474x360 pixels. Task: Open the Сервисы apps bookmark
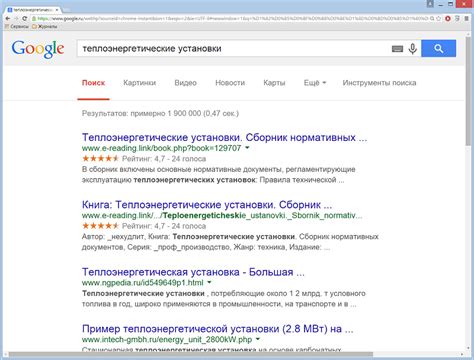[17, 26]
